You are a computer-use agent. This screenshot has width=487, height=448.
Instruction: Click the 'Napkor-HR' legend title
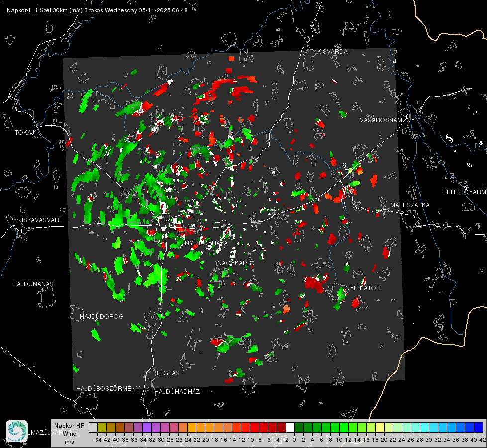(x=69, y=425)
